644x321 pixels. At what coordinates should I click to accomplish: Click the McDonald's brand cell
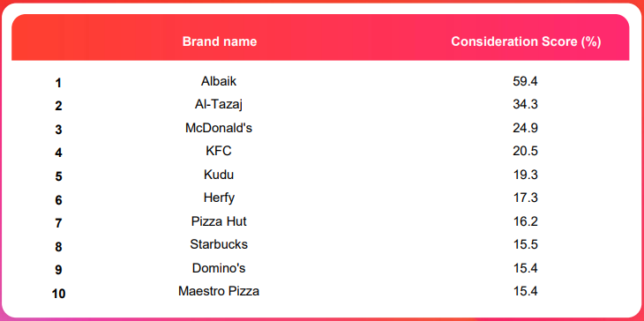click(219, 128)
